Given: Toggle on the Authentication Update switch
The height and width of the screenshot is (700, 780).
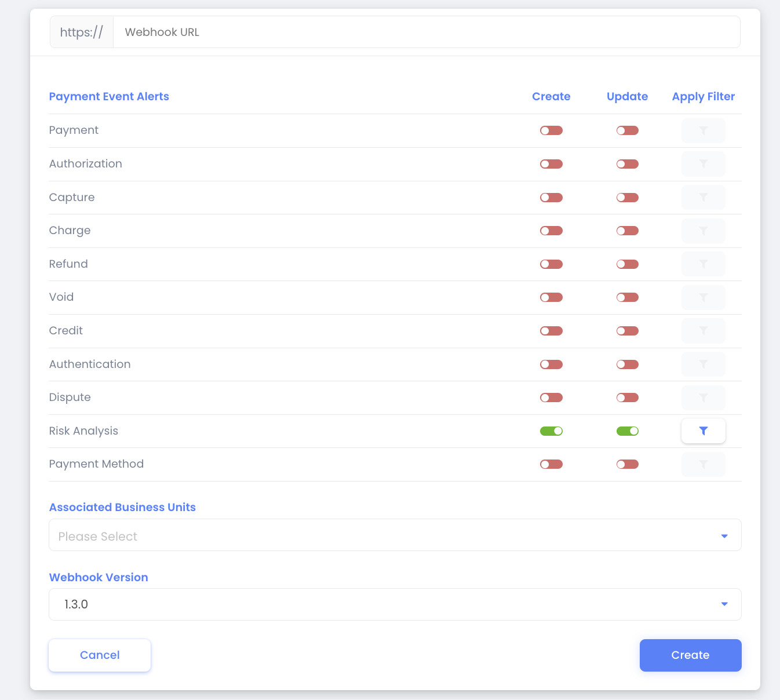Looking at the screenshot, I should (627, 364).
